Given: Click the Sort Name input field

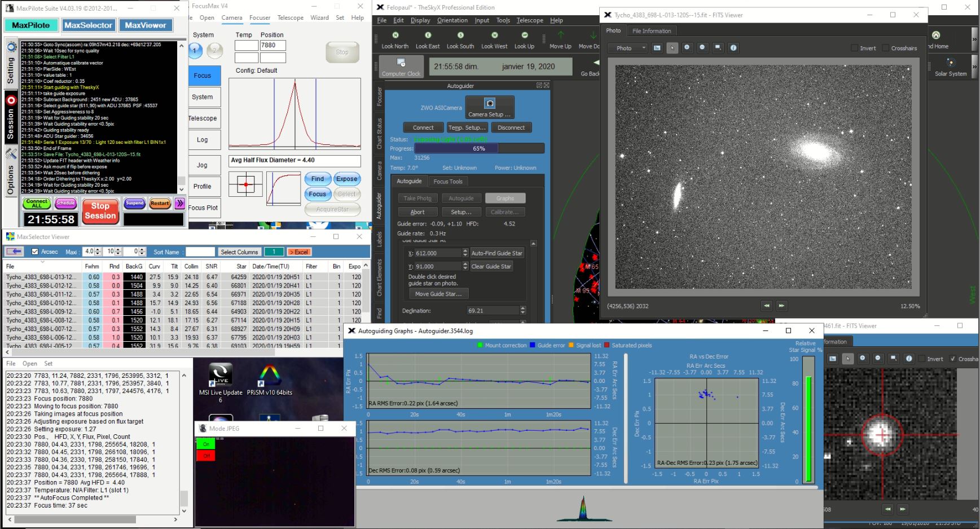Looking at the screenshot, I should pos(200,252).
